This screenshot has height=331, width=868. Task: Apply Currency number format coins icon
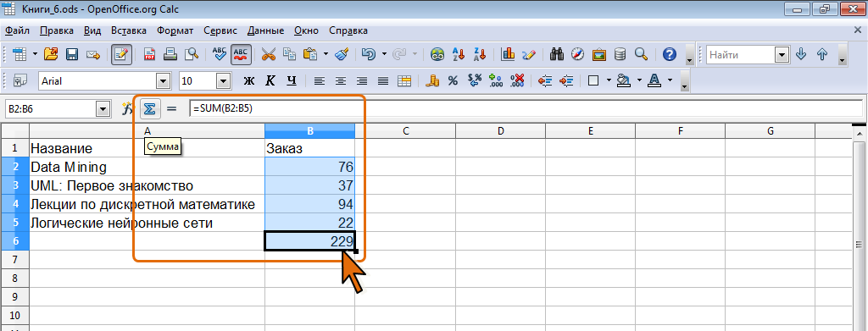pos(432,80)
